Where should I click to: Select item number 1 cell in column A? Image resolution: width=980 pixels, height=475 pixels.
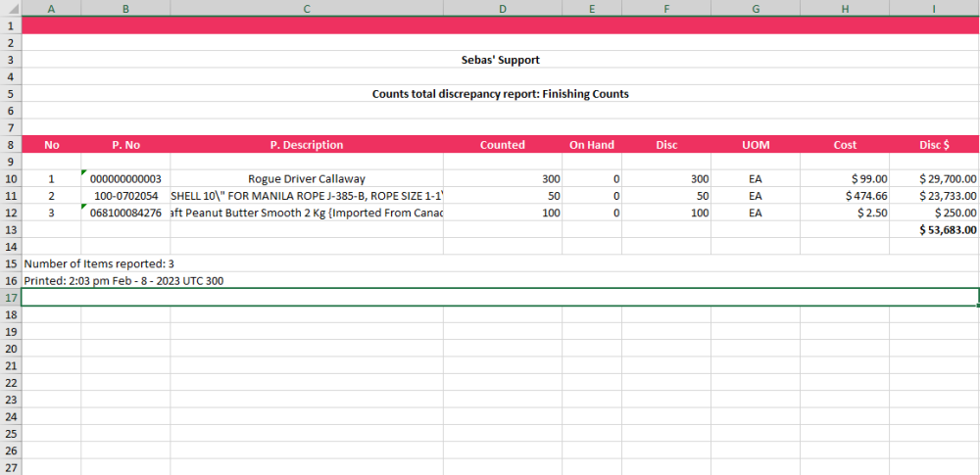51,178
